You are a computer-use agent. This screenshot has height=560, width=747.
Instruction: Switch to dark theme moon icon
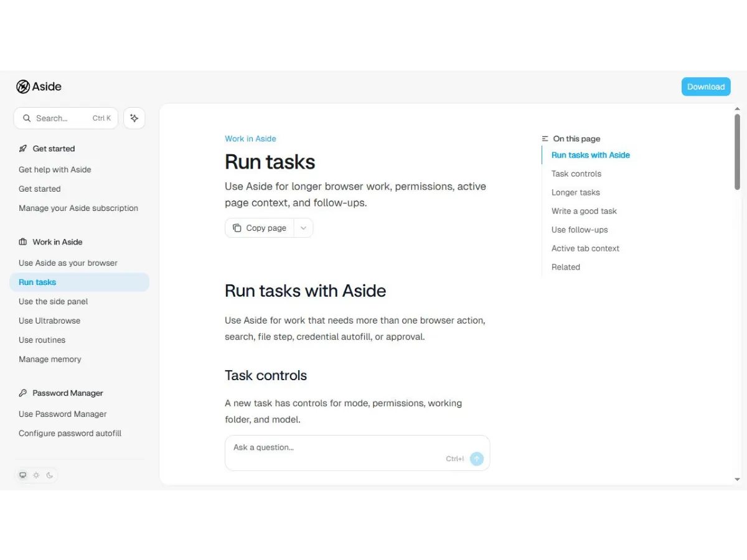[50, 475]
